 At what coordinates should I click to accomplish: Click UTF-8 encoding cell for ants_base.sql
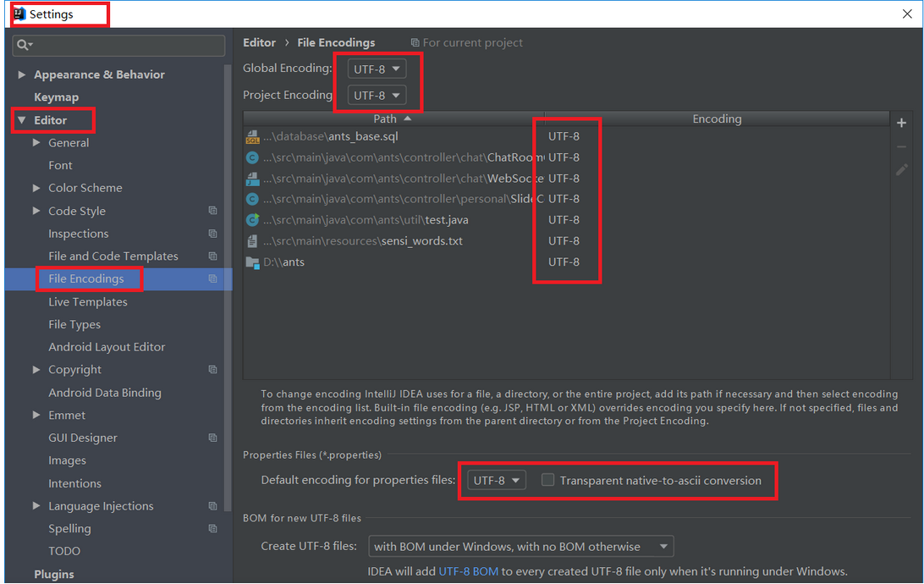tap(564, 137)
